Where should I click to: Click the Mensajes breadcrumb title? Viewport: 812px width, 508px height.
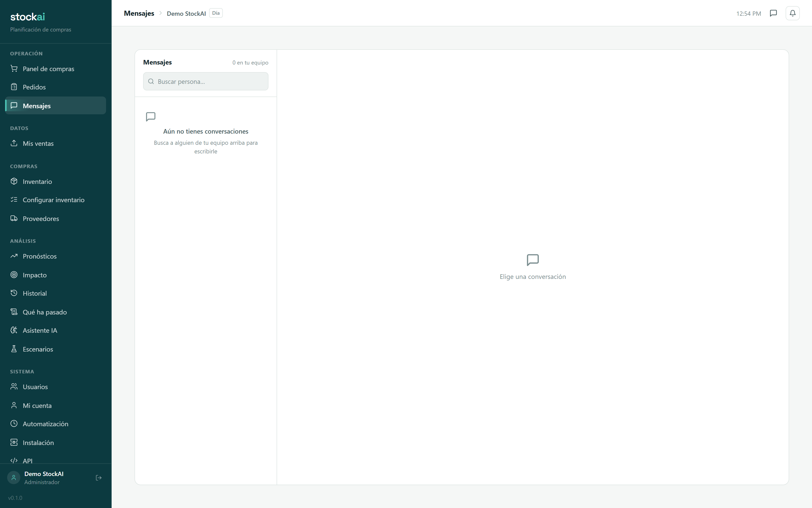139,13
